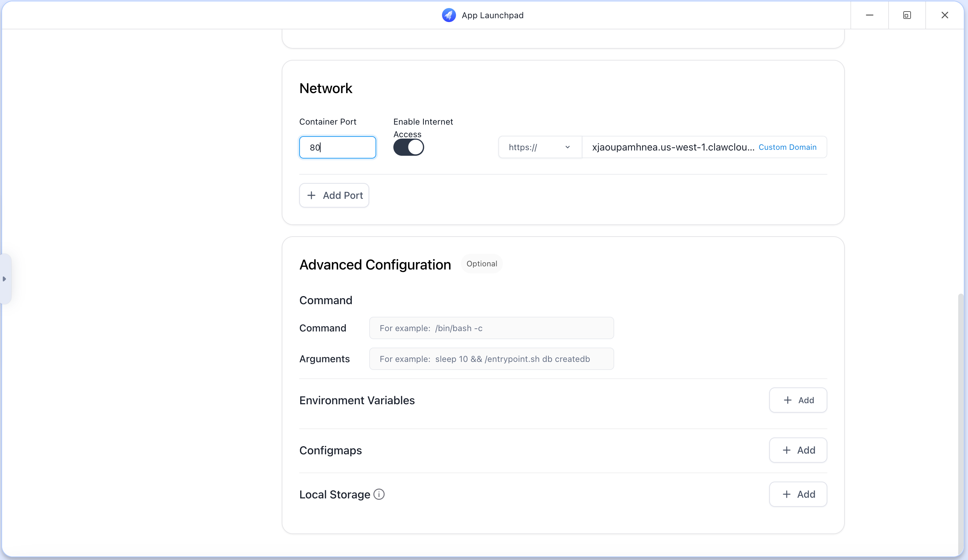
Task: Click the App Launchpad title
Action: 492,15
